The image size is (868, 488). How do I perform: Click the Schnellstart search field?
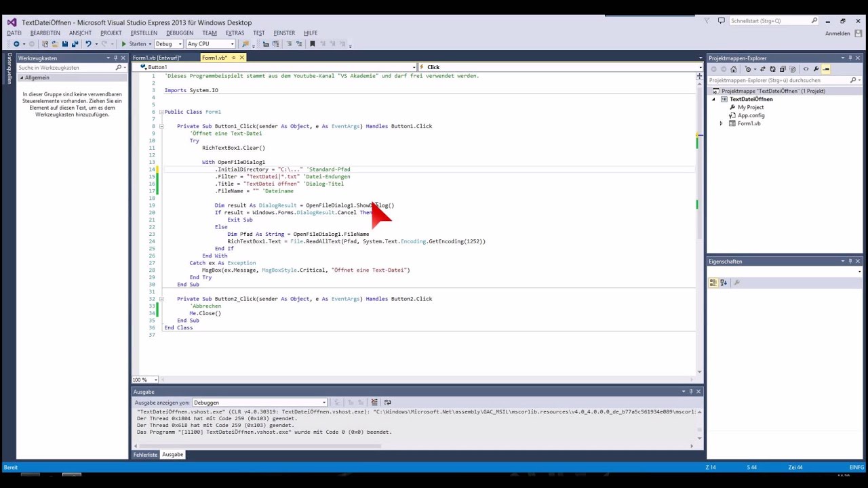pos(769,21)
